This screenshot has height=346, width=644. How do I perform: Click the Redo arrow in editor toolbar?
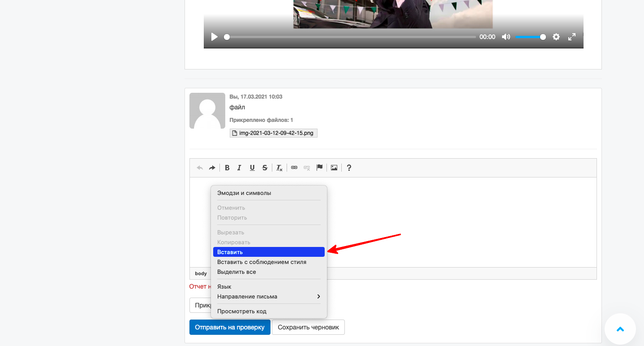(212, 168)
